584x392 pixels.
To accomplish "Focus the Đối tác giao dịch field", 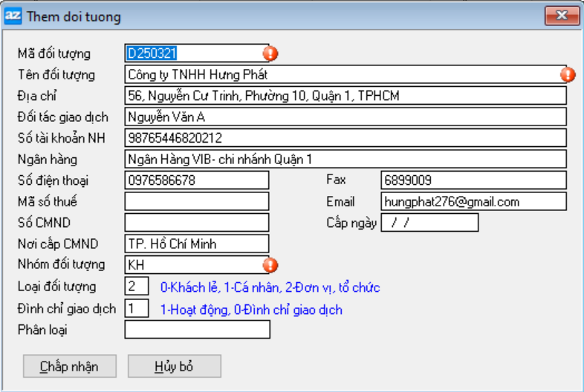I will point(345,117).
